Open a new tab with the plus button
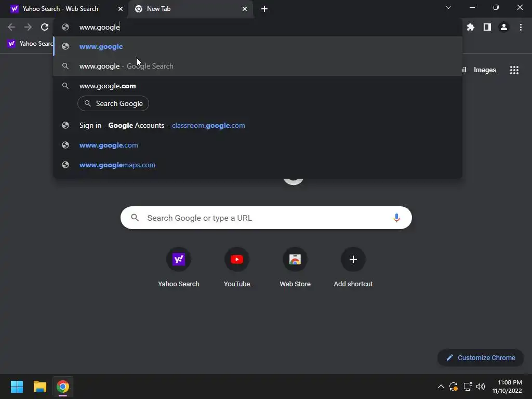Image resolution: width=532 pixels, height=399 pixels. click(x=264, y=9)
